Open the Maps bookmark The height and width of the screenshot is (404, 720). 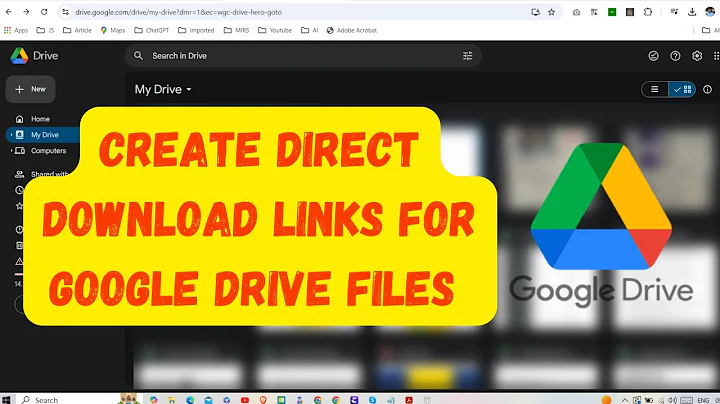pos(112,30)
